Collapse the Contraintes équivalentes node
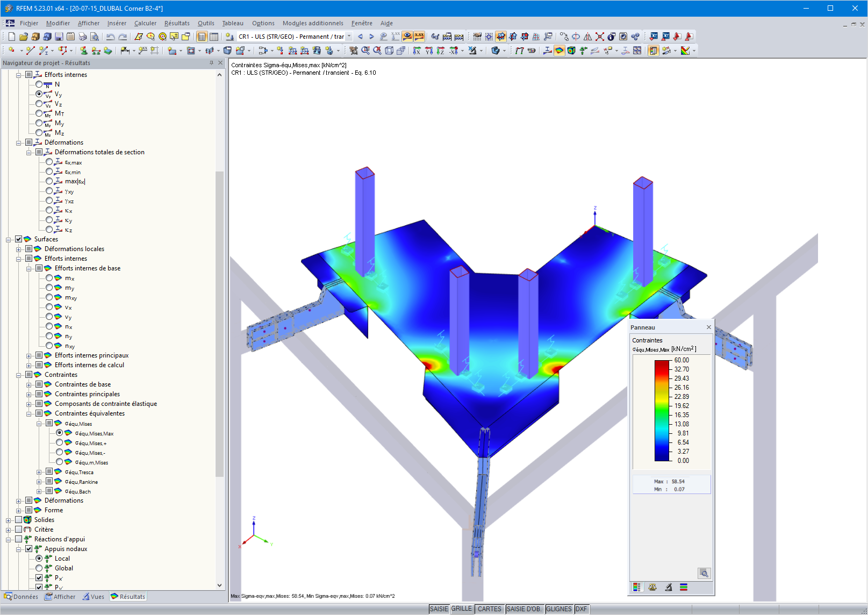Screen dimensions: 868x615 click(x=29, y=414)
